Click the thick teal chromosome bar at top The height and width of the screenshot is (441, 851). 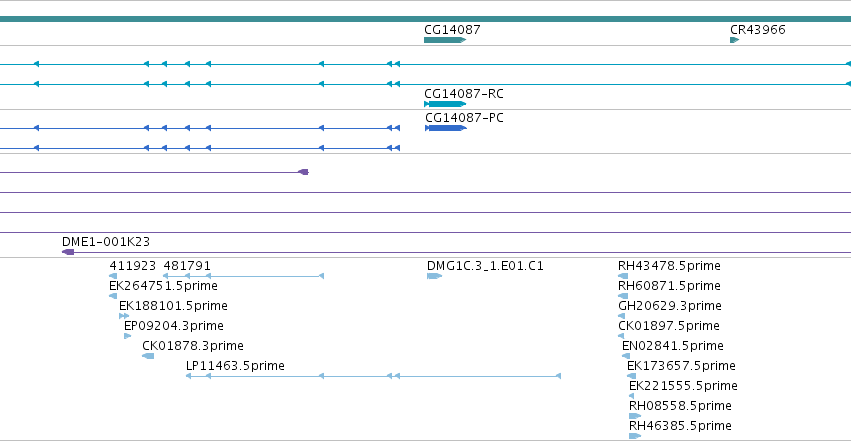[x=426, y=19]
